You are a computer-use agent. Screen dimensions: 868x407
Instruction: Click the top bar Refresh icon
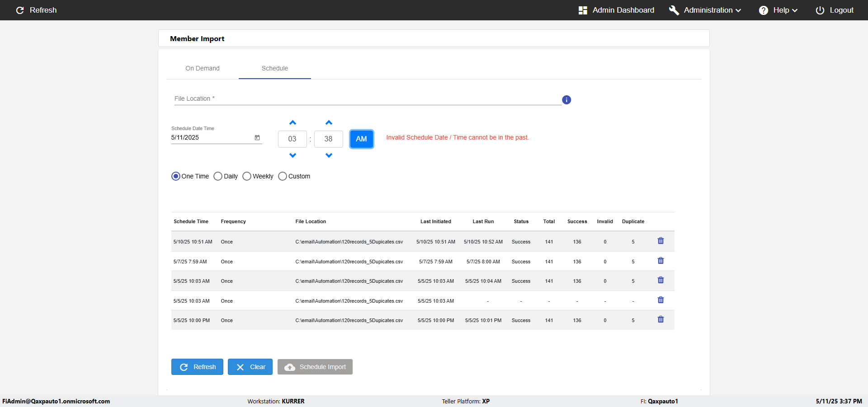[20, 10]
